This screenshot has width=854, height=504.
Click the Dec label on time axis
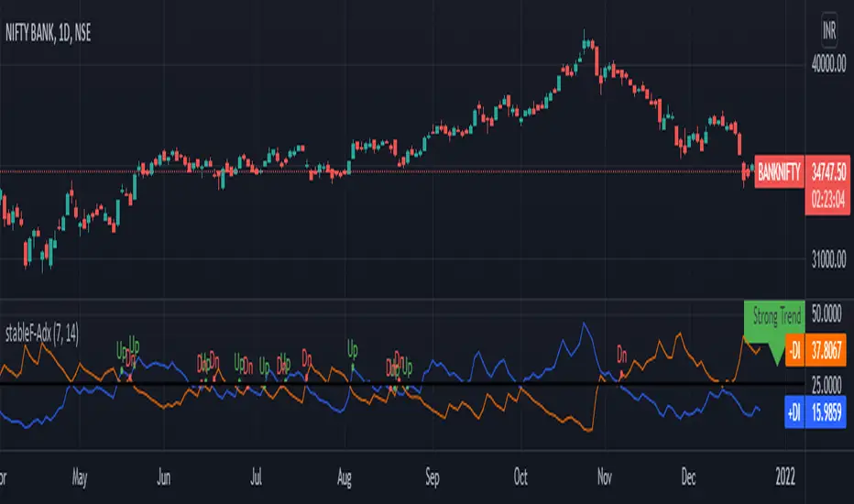coord(688,477)
